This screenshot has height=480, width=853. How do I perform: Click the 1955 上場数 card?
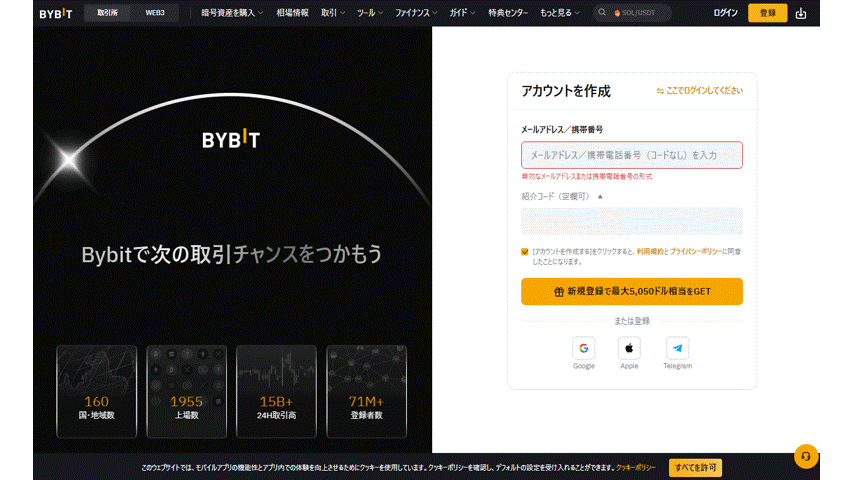click(x=187, y=391)
